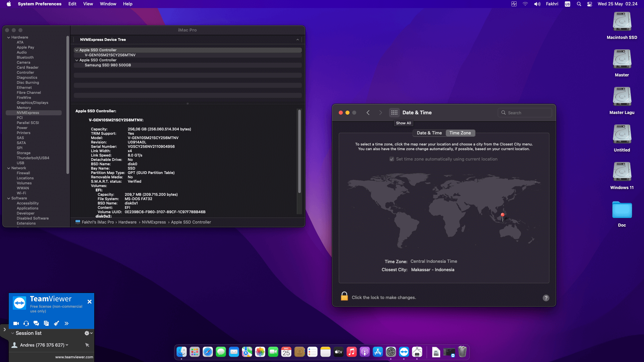Launch Safari from the Dock
Screen dimensions: 644x362
(x=208, y=352)
